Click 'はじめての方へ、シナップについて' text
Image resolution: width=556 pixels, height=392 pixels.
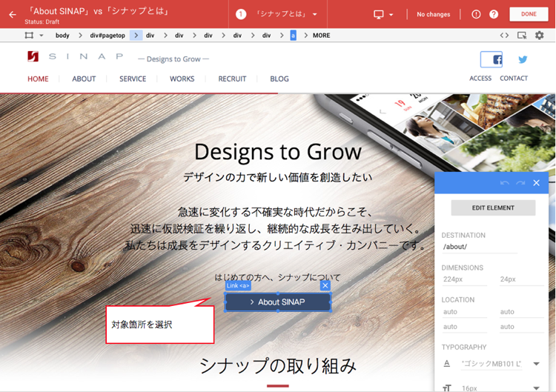pyautogui.click(x=278, y=277)
